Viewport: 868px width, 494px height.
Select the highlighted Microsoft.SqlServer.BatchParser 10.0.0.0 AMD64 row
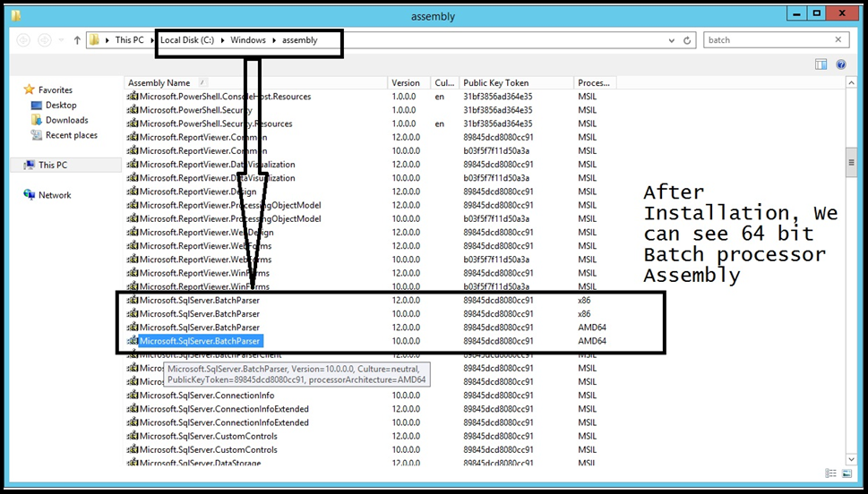click(199, 341)
